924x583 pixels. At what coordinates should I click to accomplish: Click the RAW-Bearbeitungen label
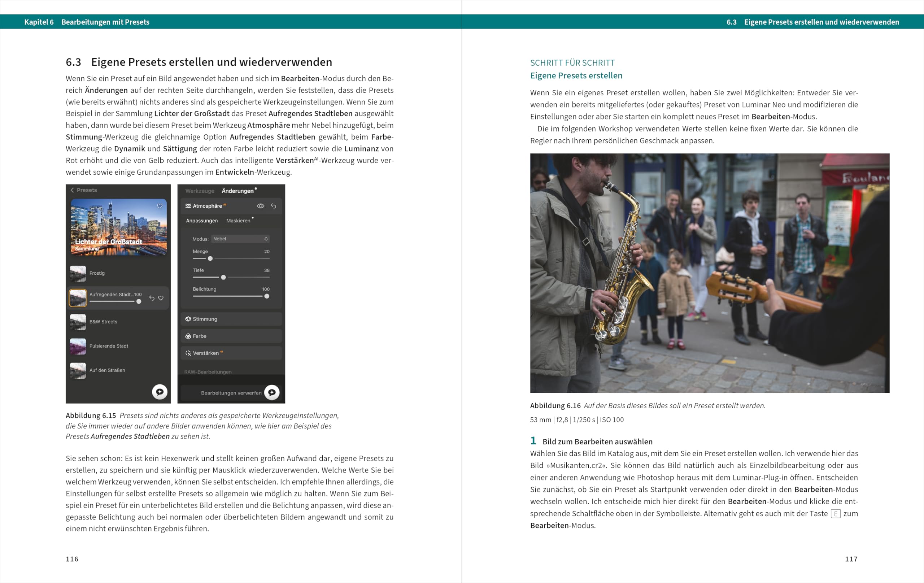[x=208, y=372]
